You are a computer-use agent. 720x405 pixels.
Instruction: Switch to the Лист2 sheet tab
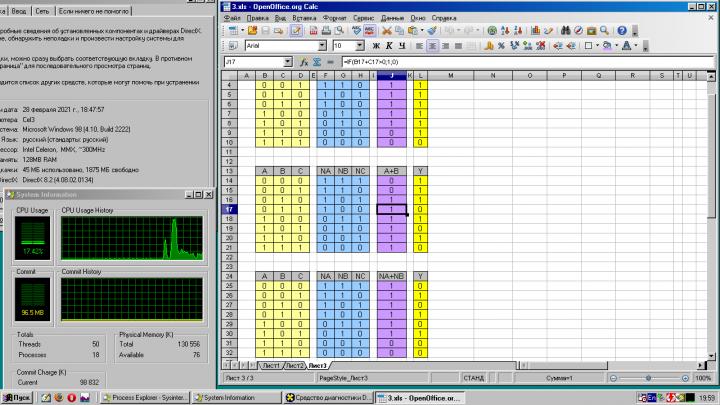click(295, 367)
